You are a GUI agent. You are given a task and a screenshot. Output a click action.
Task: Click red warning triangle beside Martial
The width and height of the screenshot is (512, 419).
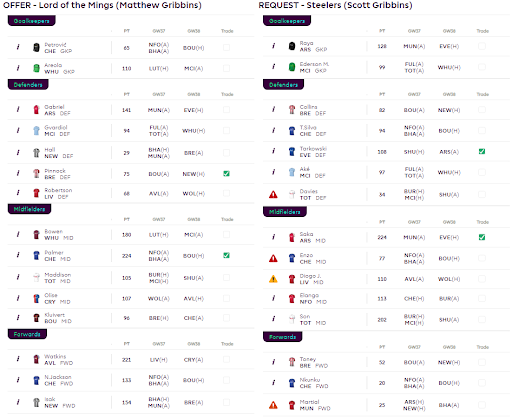(273, 405)
